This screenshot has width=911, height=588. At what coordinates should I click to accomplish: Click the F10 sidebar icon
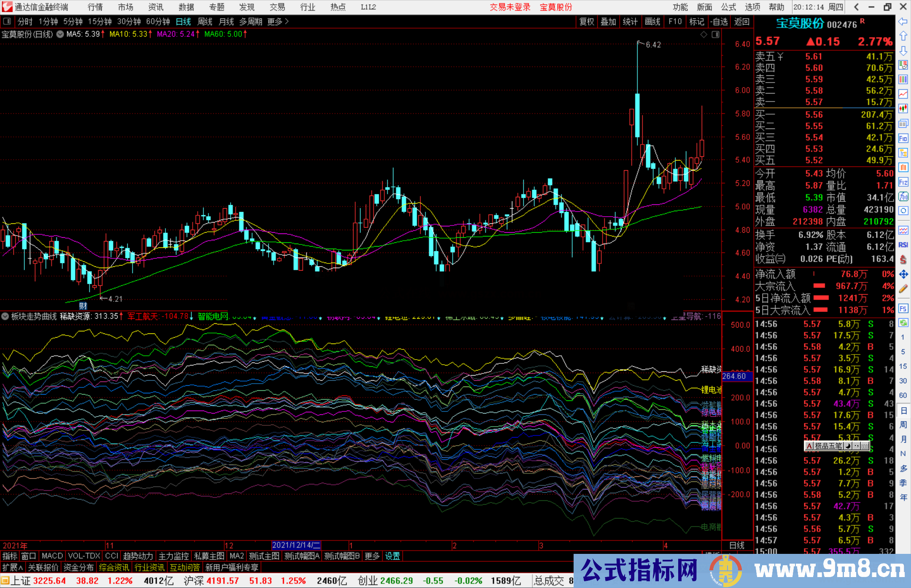903,138
